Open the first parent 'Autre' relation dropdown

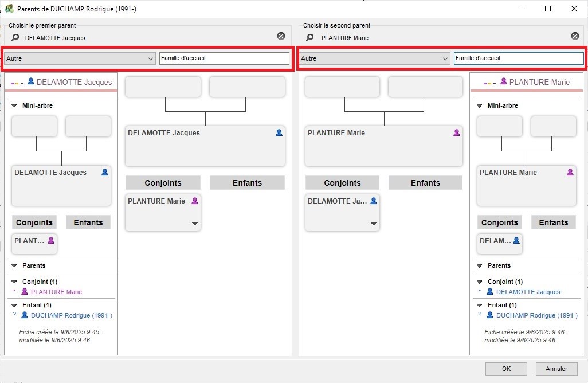click(x=80, y=58)
